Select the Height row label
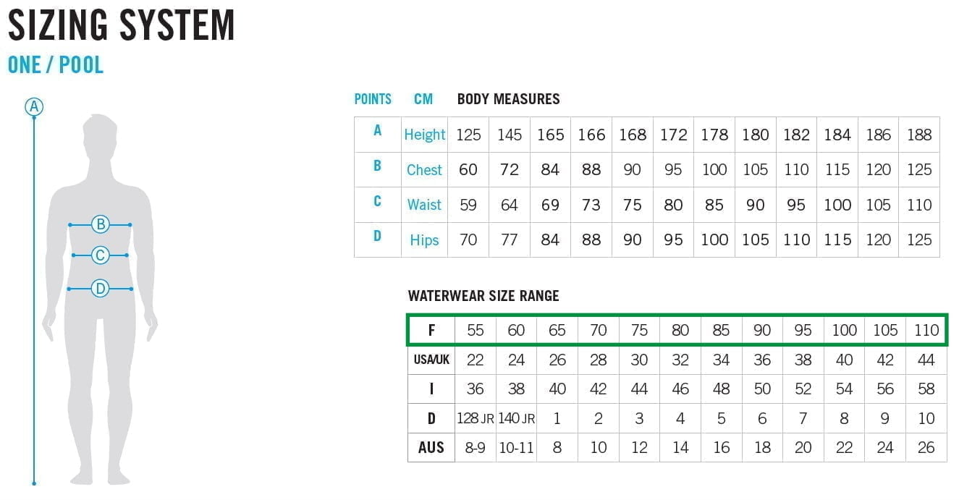The width and height of the screenshot is (980, 500). click(424, 135)
